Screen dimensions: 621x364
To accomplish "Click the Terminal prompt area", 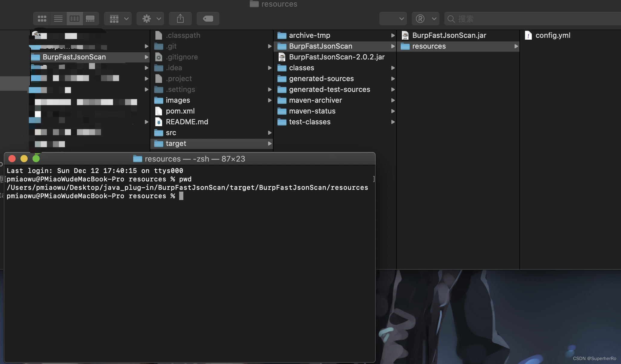I will (182, 196).
